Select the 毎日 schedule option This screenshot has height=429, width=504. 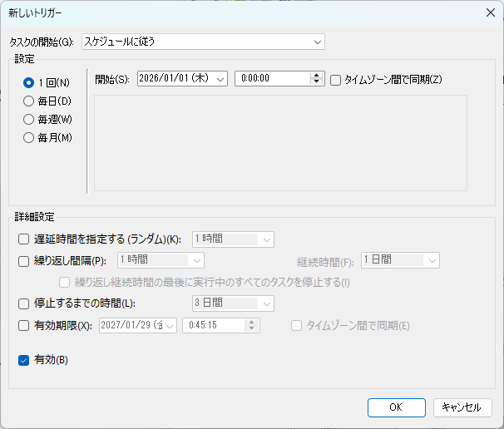click(x=29, y=101)
